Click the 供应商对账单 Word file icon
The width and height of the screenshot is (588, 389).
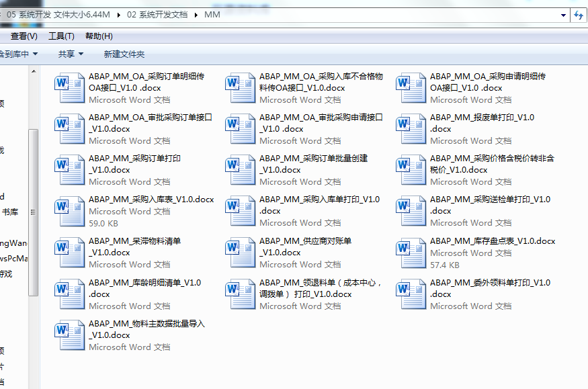(x=240, y=253)
